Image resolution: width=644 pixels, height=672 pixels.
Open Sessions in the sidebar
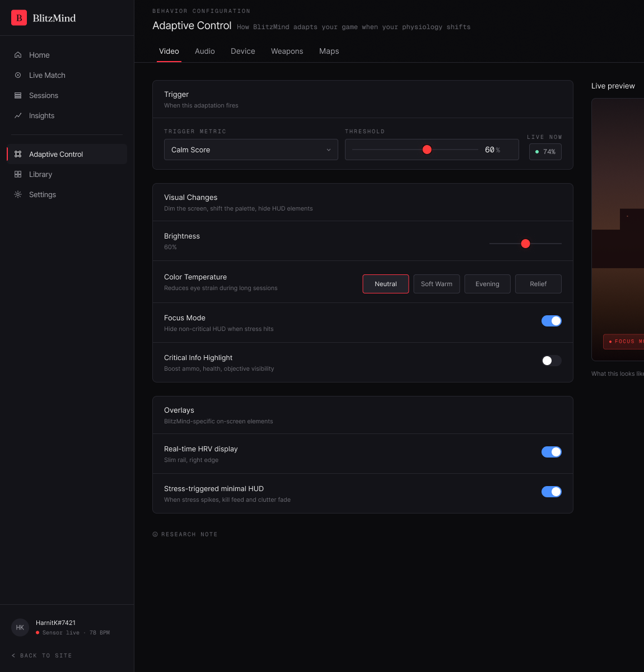(67, 95)
